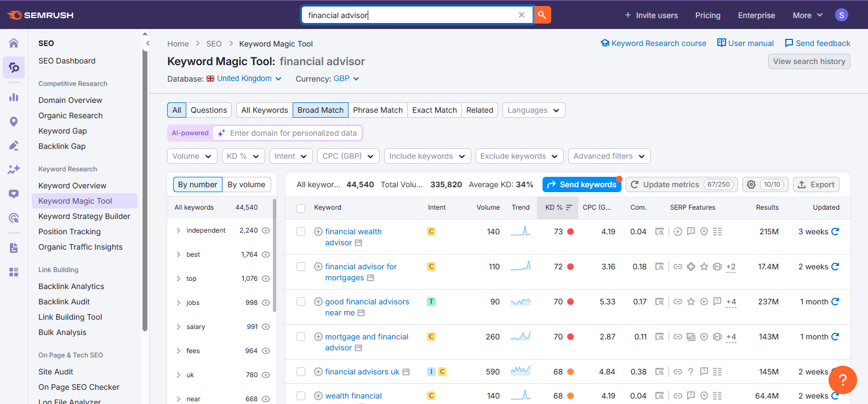
Task: Tick the select-all keywords checkbox
Action: [x=301, y=208]
